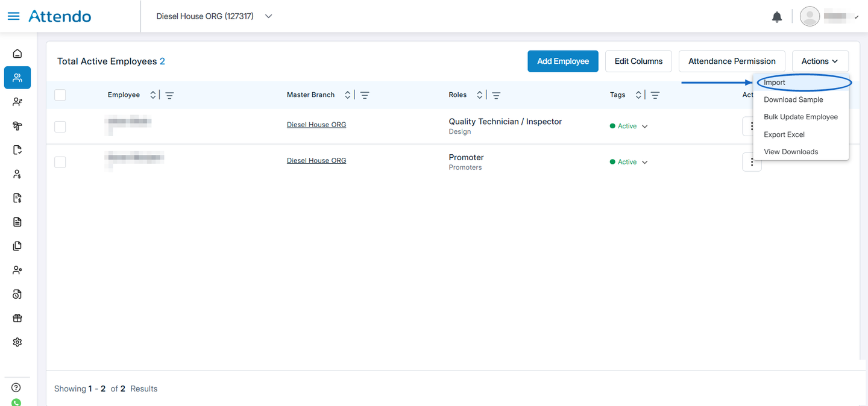868x406 pixels.
Task: Click the Design department label
Action: [x=460, y=132]
